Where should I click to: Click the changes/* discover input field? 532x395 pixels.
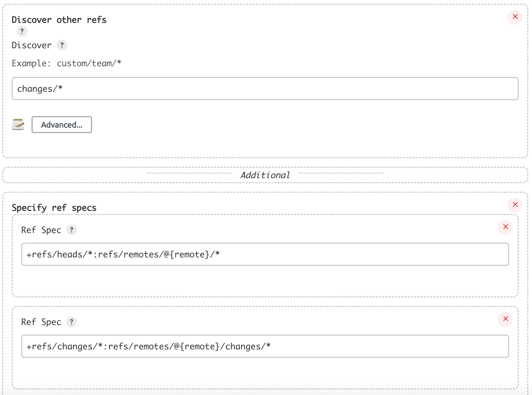coord(265,89)
